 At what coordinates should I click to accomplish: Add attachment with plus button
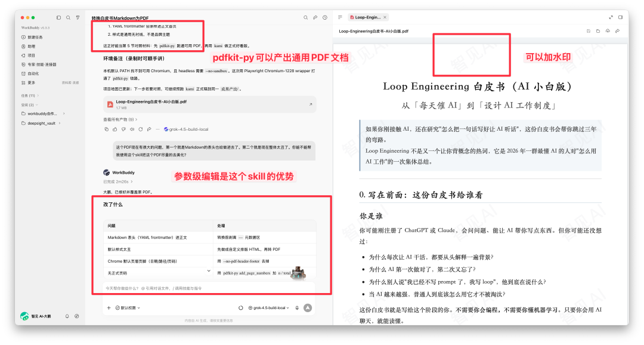(109, 307)
